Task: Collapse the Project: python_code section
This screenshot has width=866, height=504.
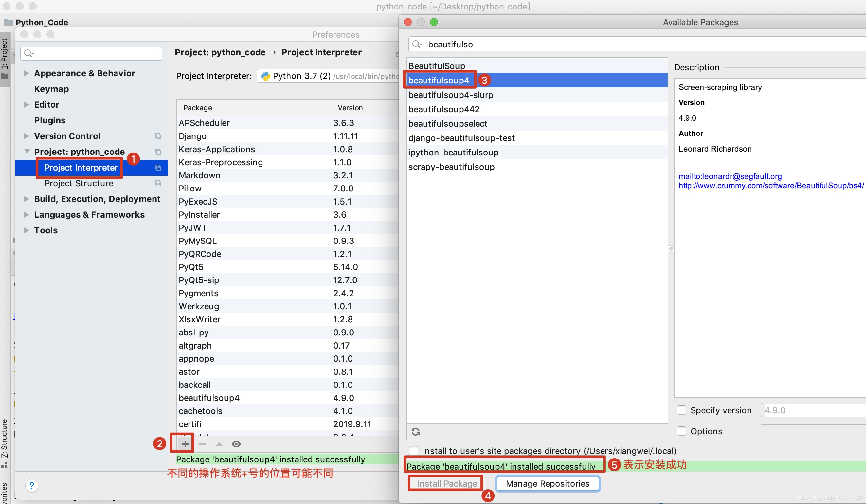Action: (x=27, y=152)
